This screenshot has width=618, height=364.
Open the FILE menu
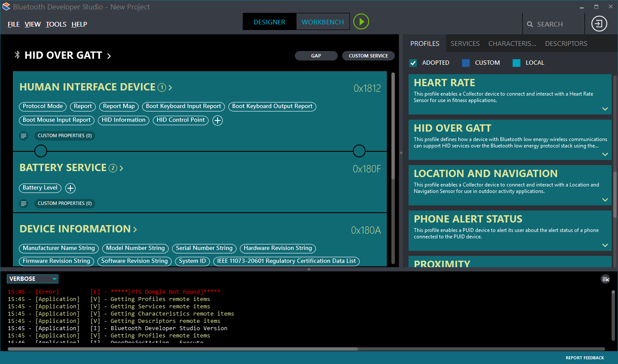(x=14, y=24)
